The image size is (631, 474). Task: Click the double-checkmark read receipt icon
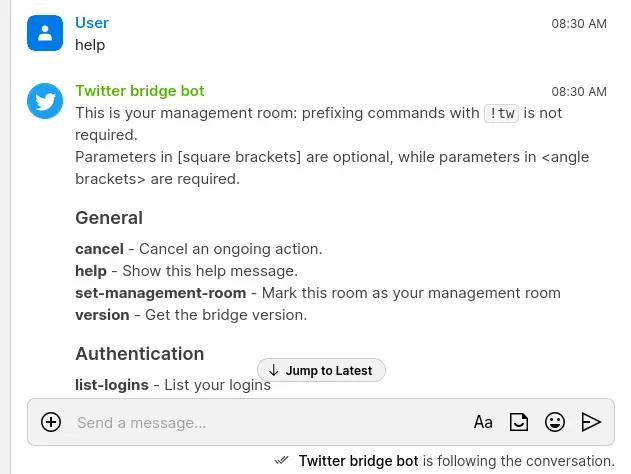pyautogui.click(x=282, y=460)
